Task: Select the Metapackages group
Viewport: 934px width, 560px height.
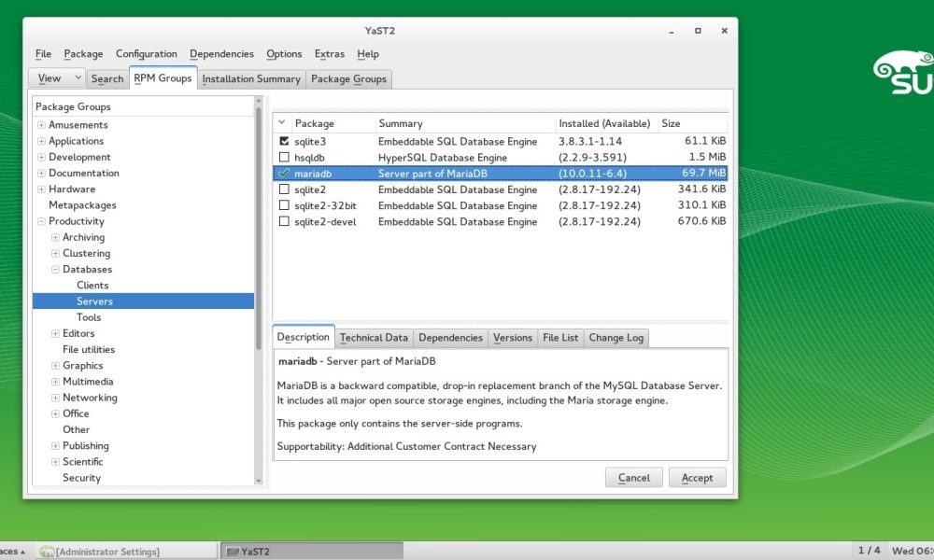Action: (x=82, y=205)
